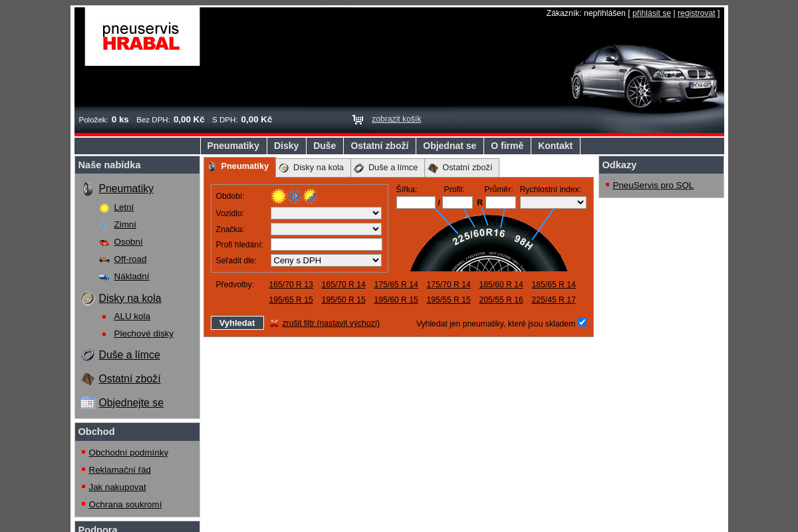The width and height of the screenshot is (798, 532).
Task: Click the Šířka width input field
Action: click(x=416, y=203)
